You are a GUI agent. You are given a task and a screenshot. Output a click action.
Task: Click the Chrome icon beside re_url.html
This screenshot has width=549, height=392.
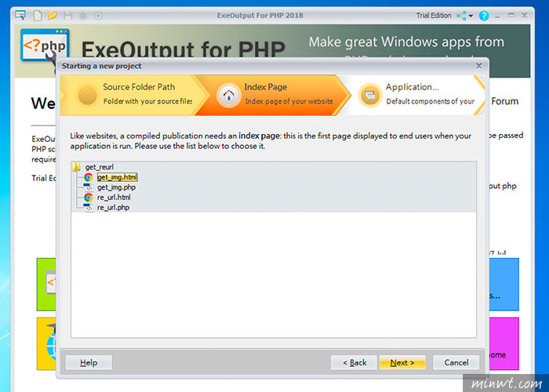[x=88, y=198]
